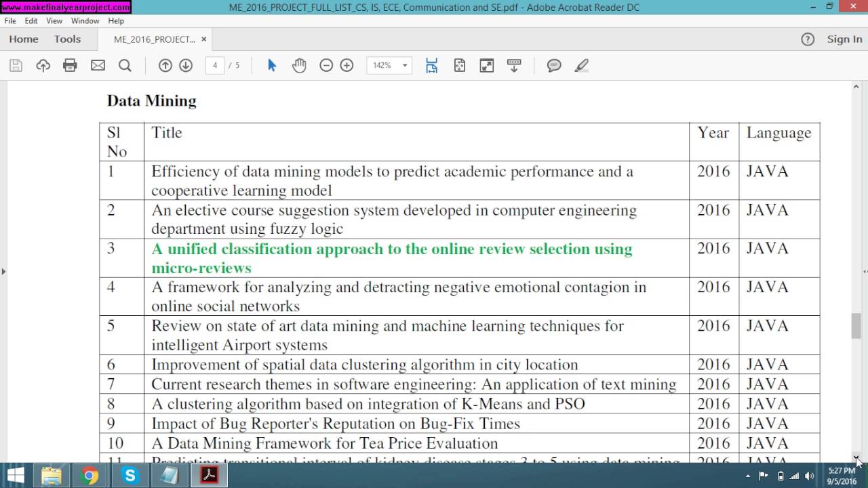Image resolution: width=868 pixels, height=488 pixels.
Task: Select the ME_2016_PROJECT document tab
Action: 155,39
